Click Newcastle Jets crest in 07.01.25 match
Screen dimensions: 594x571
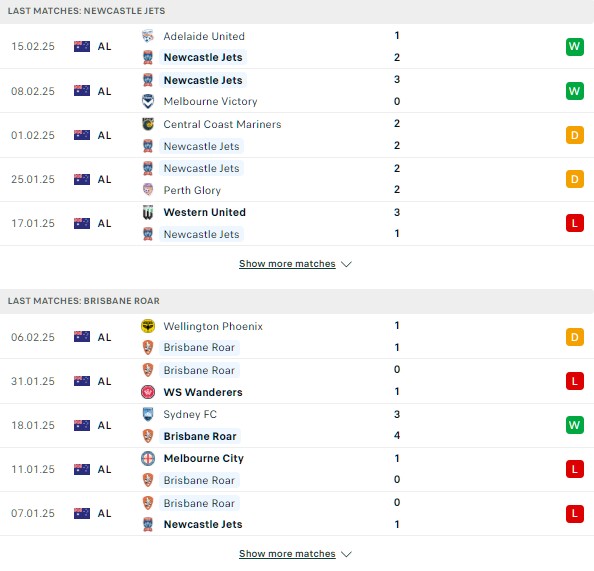pyautogui.click(x=148, y=524)
